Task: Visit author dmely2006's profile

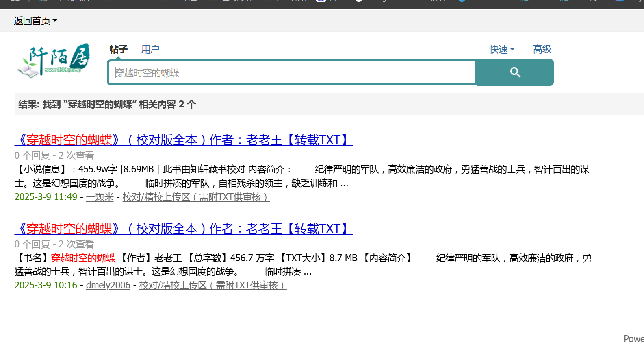Action: (108, 285)
